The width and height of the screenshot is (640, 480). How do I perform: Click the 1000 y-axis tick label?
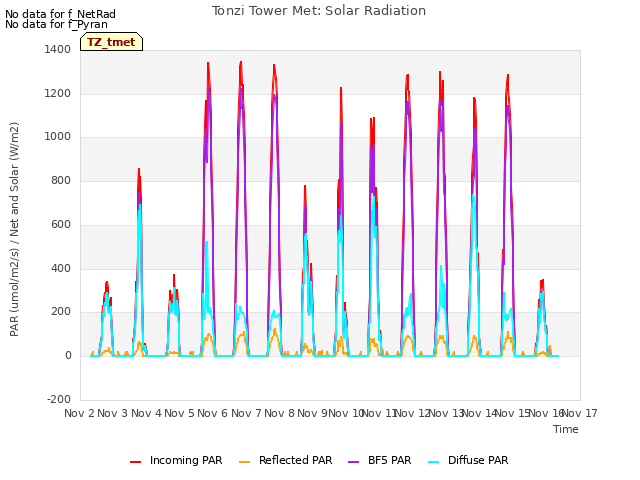point(58,137)
